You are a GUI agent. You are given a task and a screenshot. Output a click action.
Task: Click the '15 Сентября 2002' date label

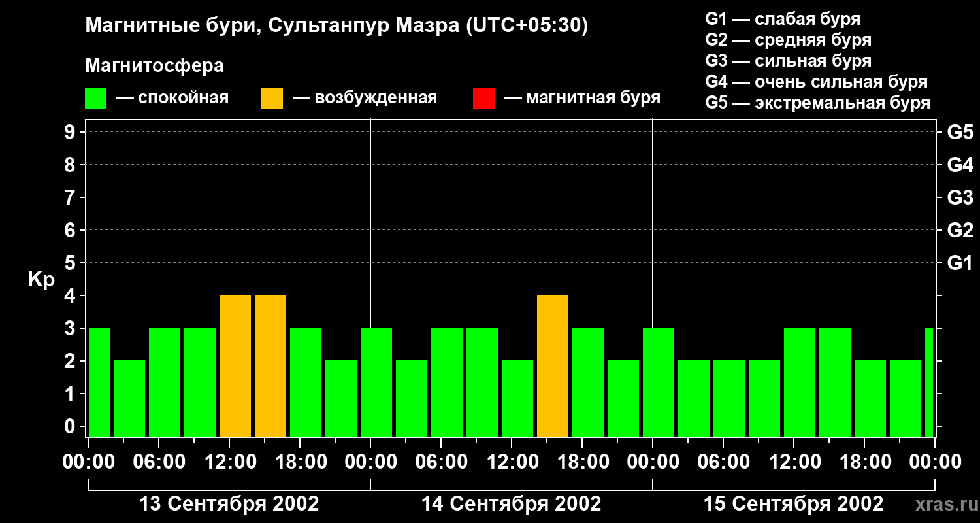click(793, 504)
